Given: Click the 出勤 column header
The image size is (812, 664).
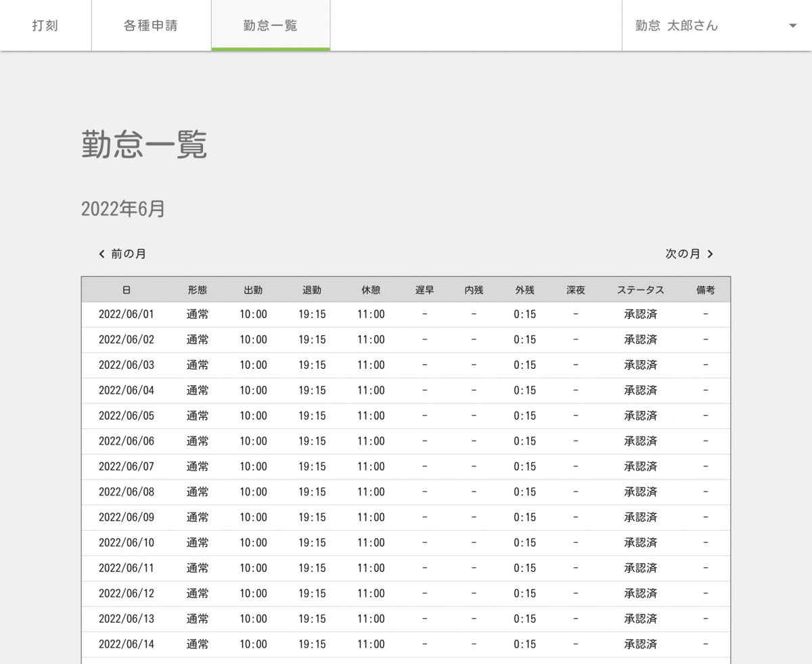Looking at the screenshot, I should [253, 290].
